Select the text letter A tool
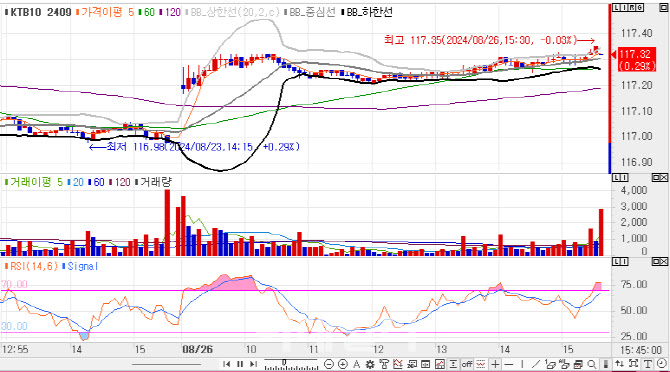This screenshot has width=670, height=372. (x=356, y=364)
